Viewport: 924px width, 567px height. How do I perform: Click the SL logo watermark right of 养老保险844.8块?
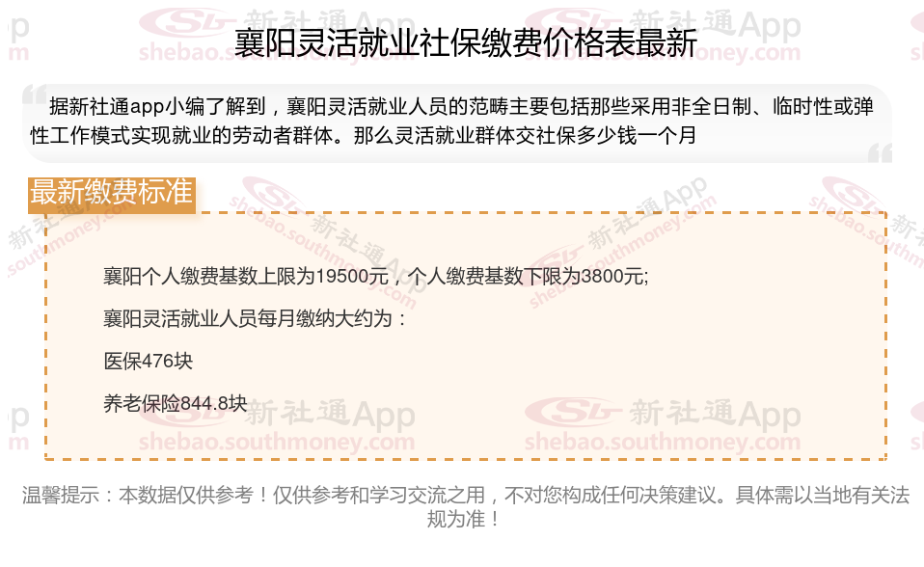[x=572, y=412]
